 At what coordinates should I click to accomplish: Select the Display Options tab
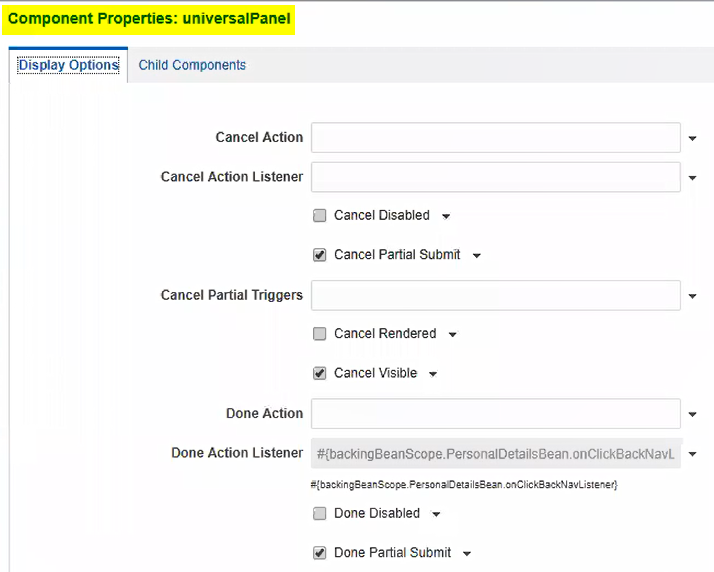(x=68, y=66)
